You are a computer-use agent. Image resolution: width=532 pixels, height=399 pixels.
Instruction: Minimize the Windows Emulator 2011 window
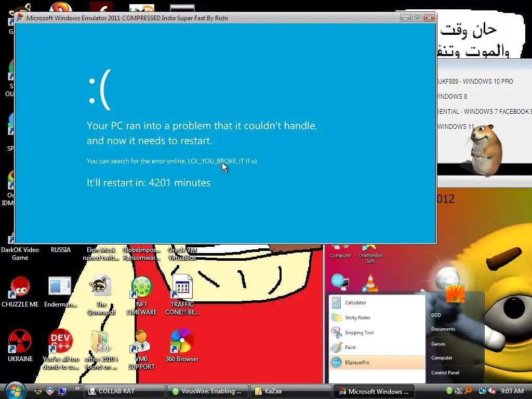[405, 18]
